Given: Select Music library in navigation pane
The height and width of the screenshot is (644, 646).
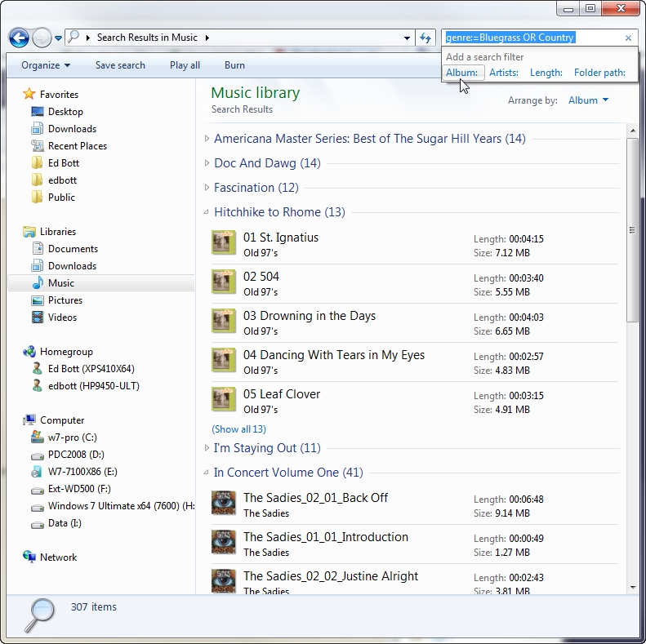Looking at the screenshot, I should (x=60, y=283).
